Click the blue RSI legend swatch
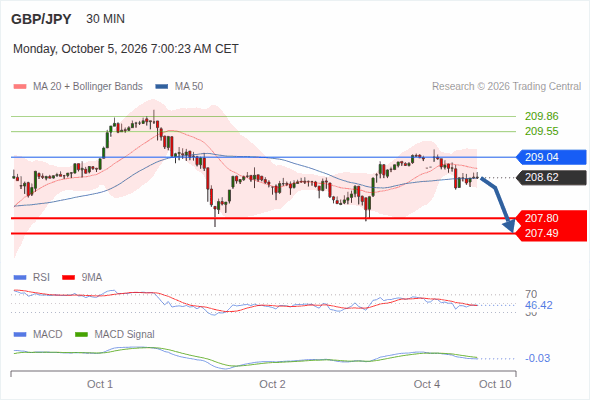The height and width of the screenshot is (400, 590). click(20, 278)
